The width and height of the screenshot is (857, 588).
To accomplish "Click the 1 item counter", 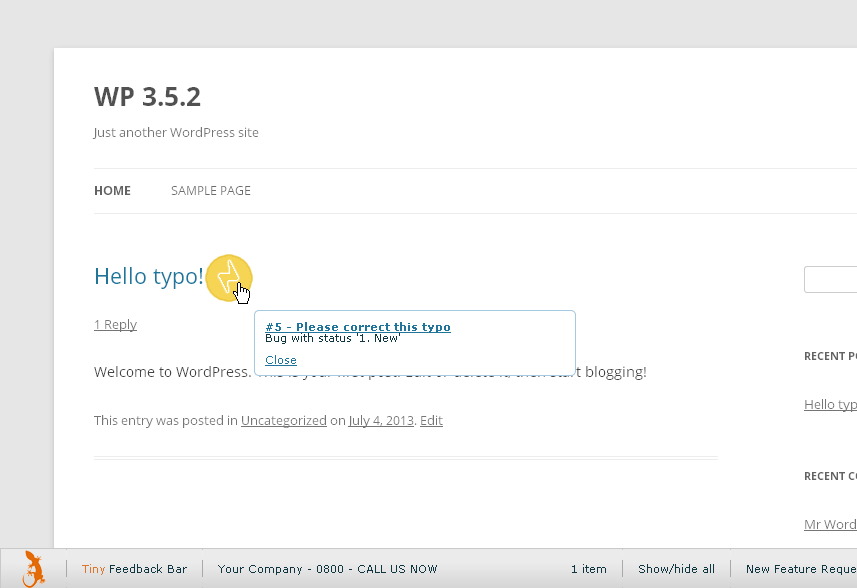I will (x=589, y=569).
